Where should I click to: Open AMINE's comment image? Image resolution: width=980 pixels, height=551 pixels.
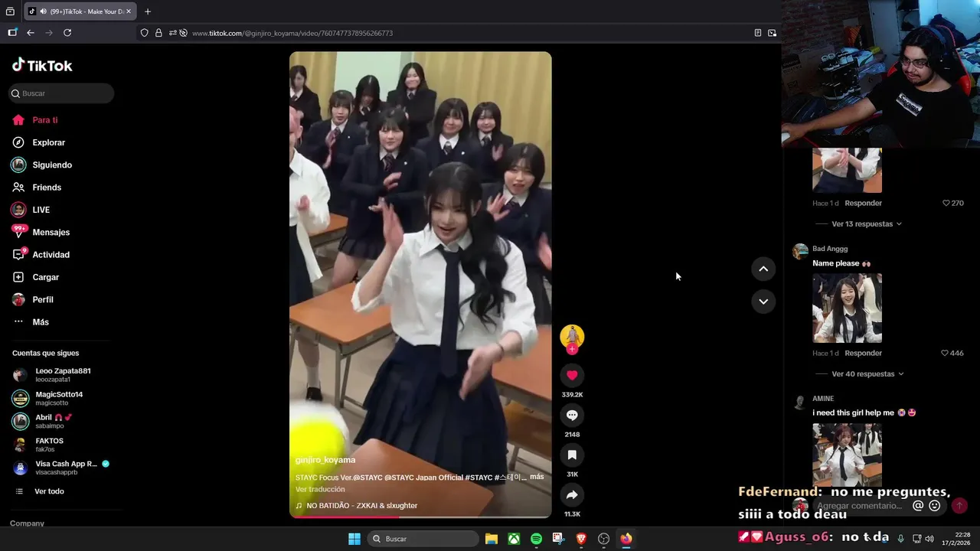pos(847,455)
